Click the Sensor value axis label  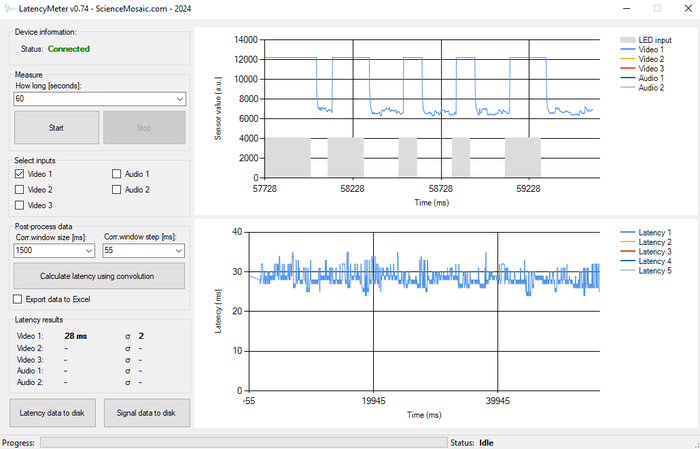[x=218, y=108]
